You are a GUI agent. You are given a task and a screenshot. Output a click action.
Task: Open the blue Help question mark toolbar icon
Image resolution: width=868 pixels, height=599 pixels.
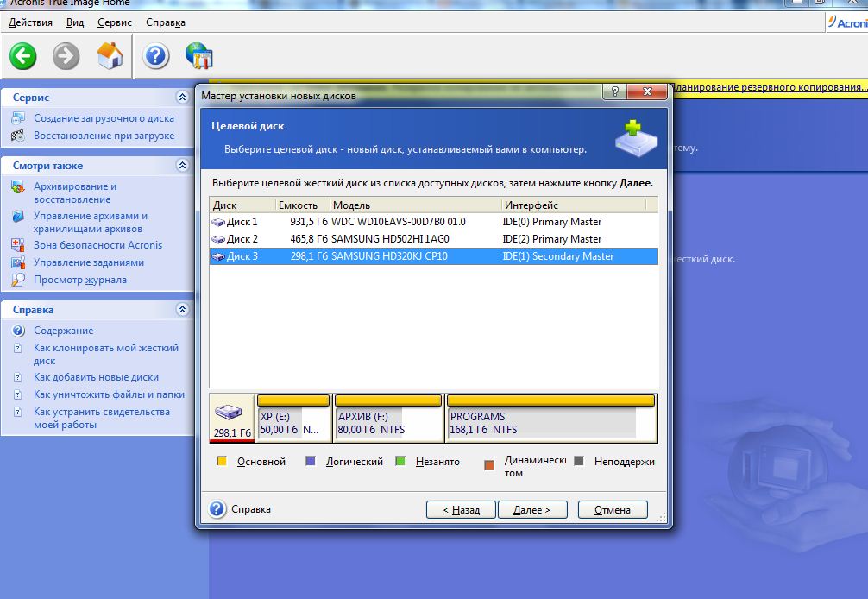point(155,57)
